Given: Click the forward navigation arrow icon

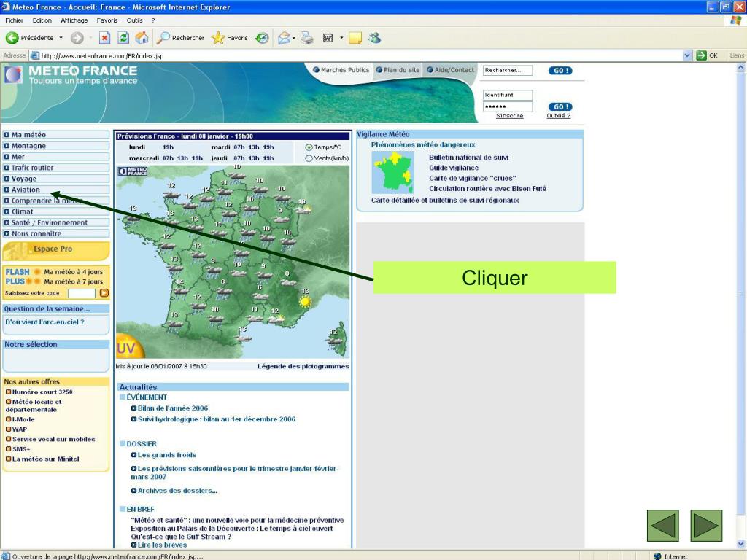Looking at the screenshot, I should pyautogui.click(x=77, y=38).
